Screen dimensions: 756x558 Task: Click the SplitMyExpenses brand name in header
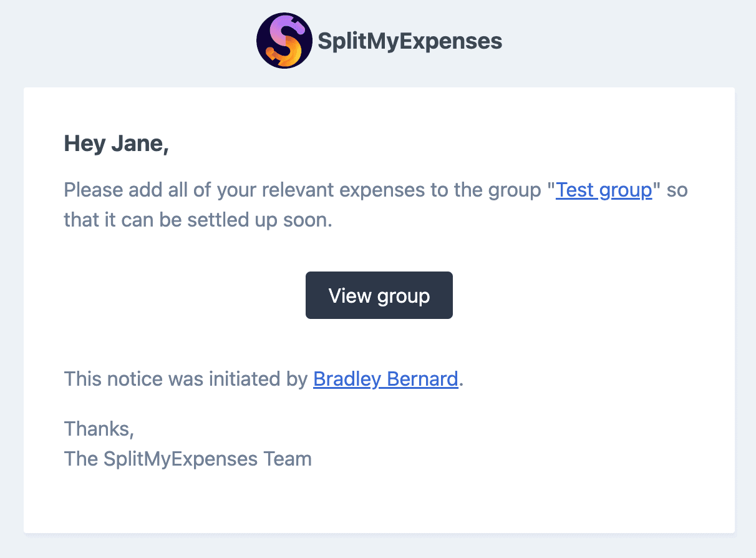point(410,41)
